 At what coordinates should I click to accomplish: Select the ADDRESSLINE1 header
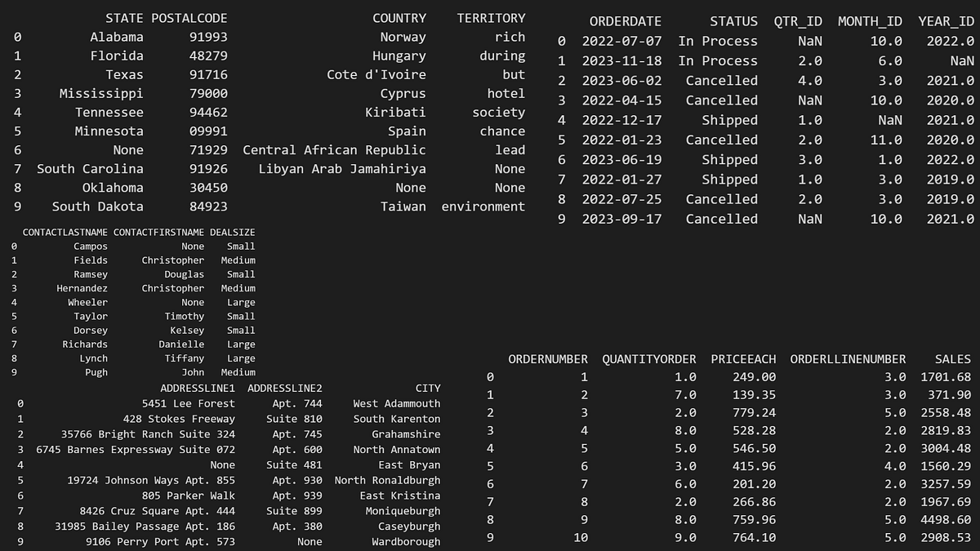(x=198, y=388)
